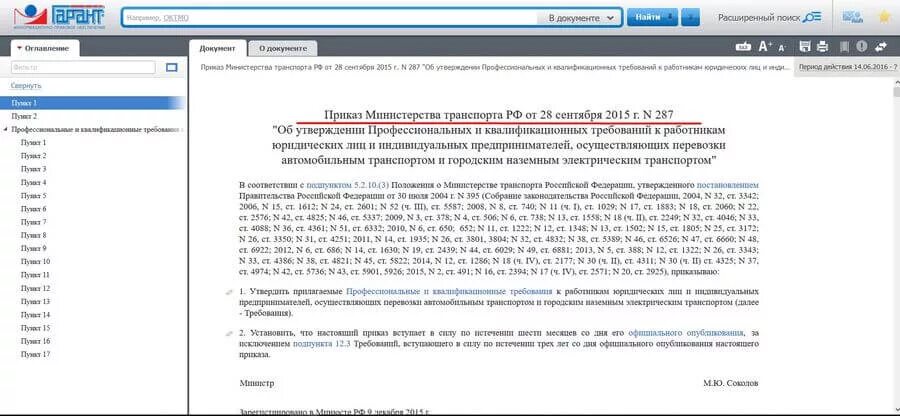
Task: Click the blue rectangle icon beside the filter field
Action: click(172, 68)
